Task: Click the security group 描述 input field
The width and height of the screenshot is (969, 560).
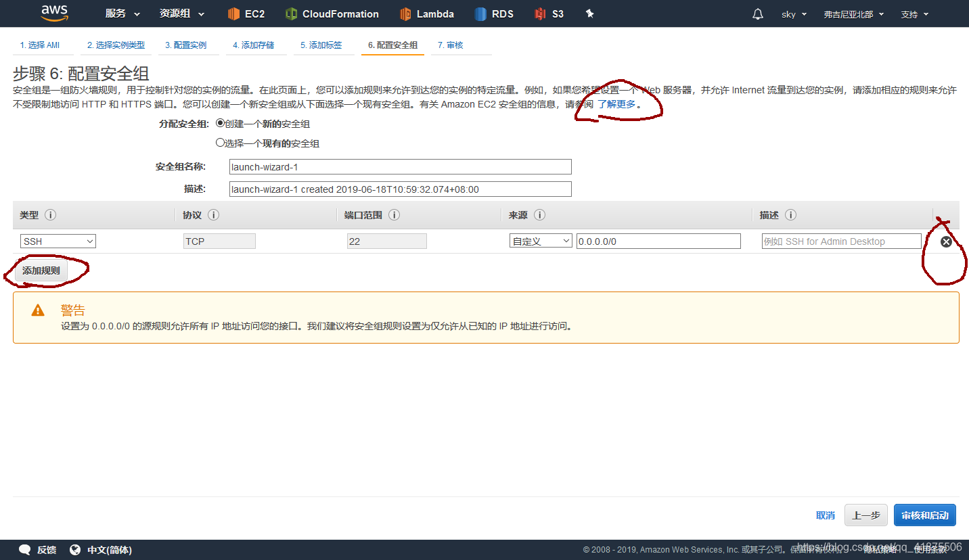Action: click(x=401, y=189)
